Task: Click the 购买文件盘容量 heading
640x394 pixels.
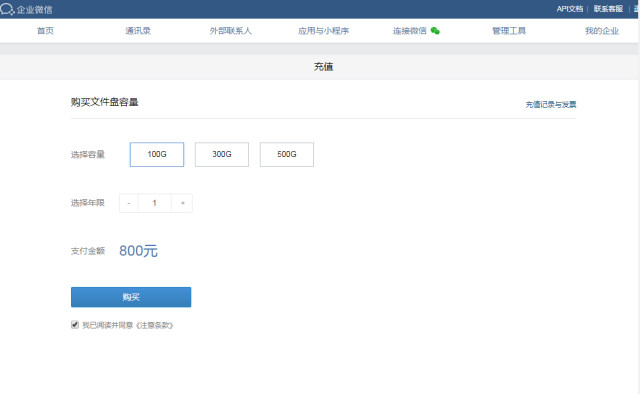Action: coord(104,102)
